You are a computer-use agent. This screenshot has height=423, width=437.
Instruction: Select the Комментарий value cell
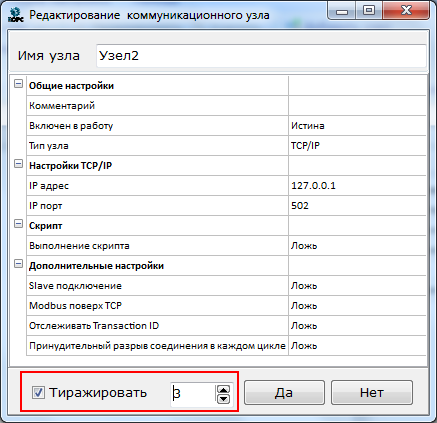coord(357,106)
